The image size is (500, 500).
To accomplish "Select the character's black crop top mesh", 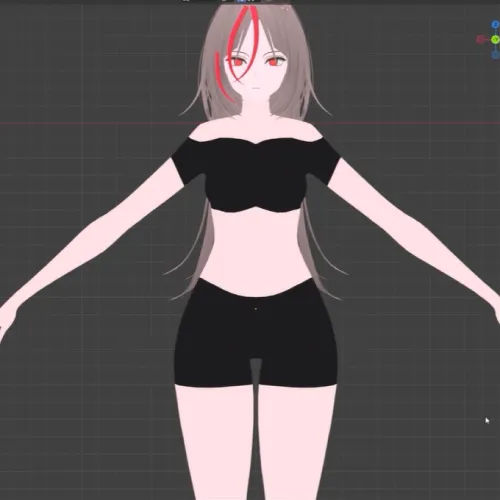I will point(256,175).
